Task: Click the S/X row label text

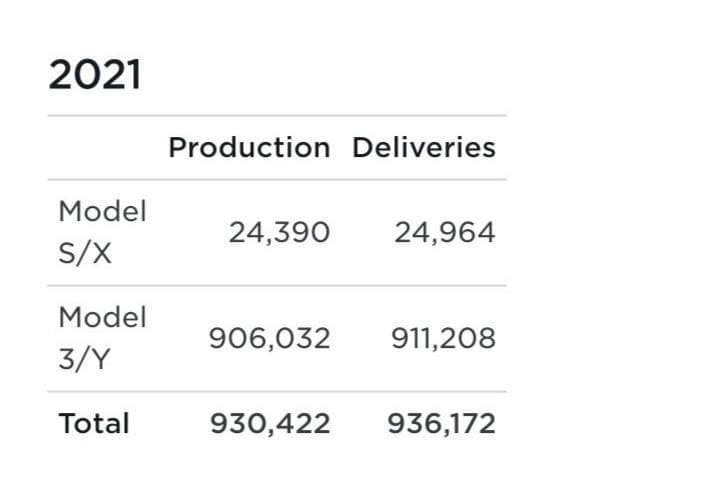Action: (85, 254)
